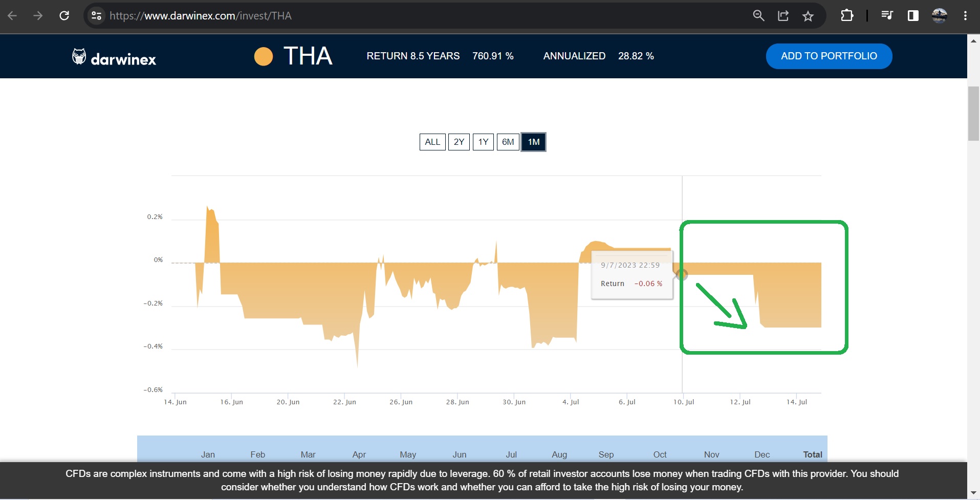Click the ANNUALIZED label

(574, 56)
